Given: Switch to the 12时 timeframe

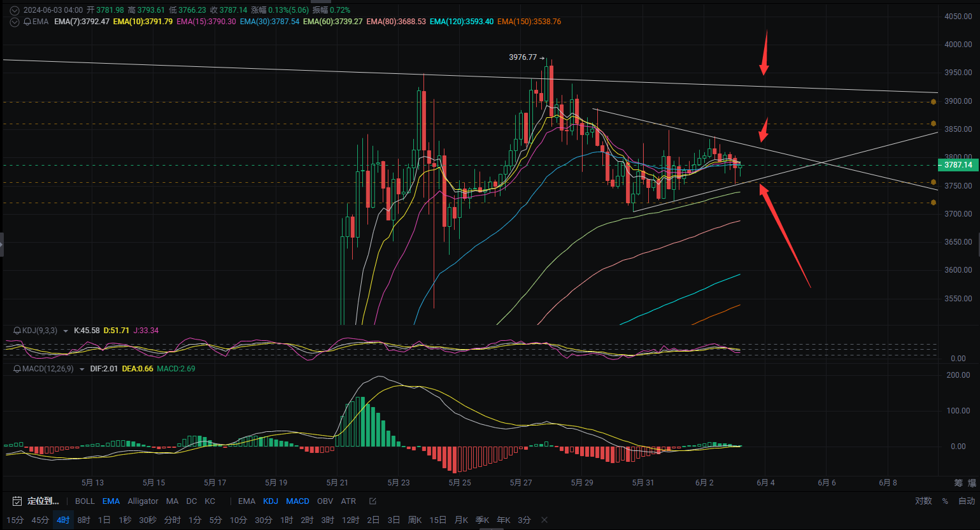Looking at the screenshot, I should click(351, 520).
